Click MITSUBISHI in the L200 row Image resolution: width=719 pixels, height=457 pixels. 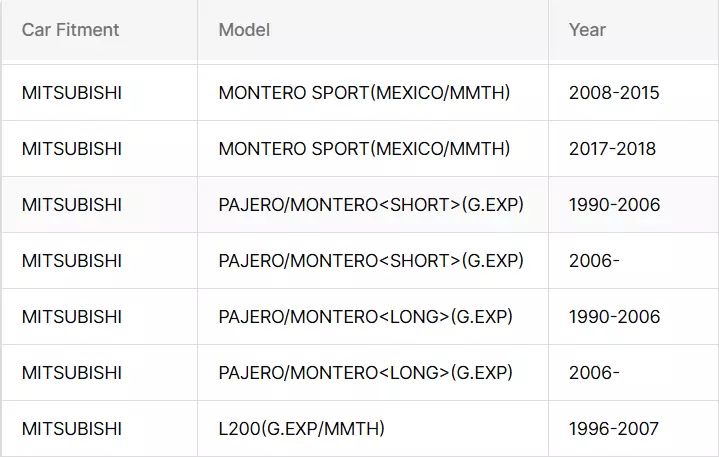[x=72, y=429]
